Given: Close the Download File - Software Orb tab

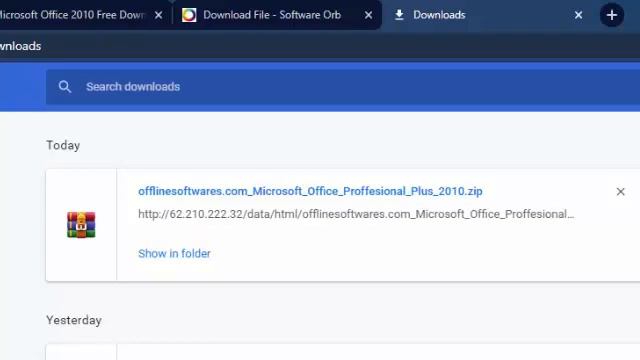Looking at the screenshot, I should point(368,16).
